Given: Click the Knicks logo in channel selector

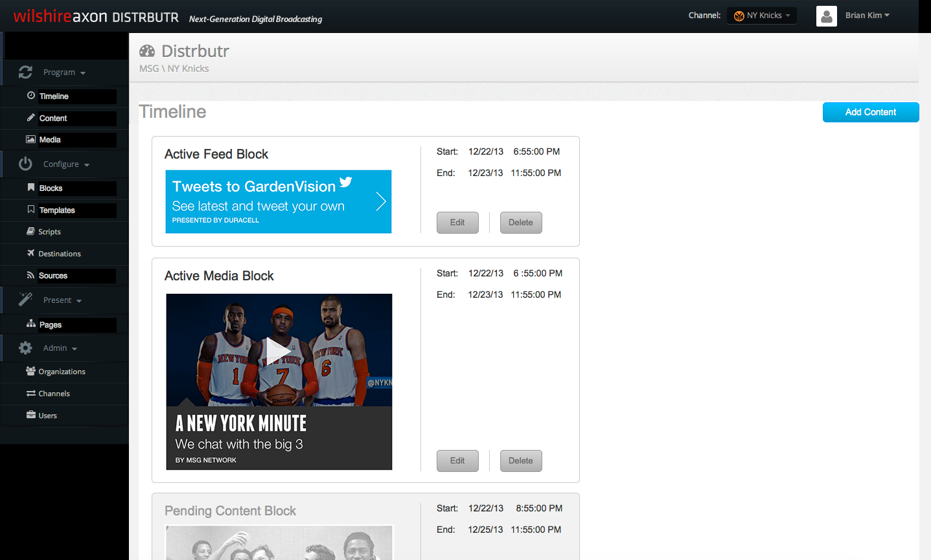Looking at the screenshot, I should click(739, 16).
